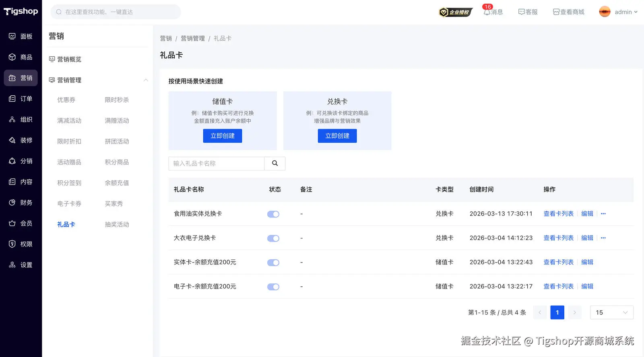The image size is (644, 357).
Task: Open the 权限 permissions sidebar item
Action: [21, 244]
